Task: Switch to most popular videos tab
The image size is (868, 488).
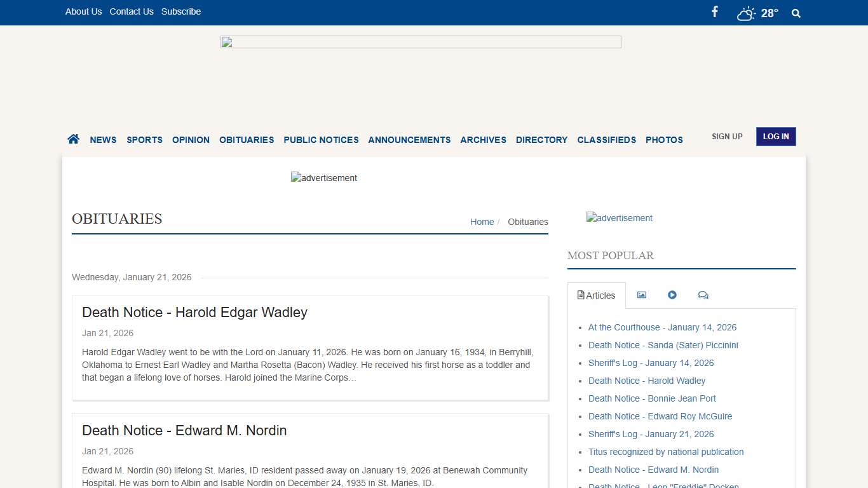Action: (x=672, y=295)
